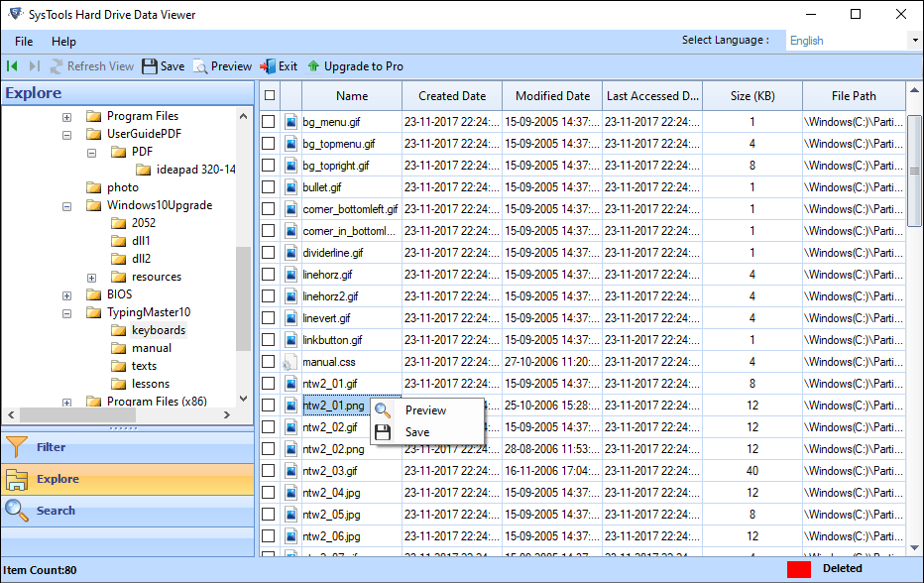Viewport: 924px width, 583px height.
Task: Select the manual folder in tree
Action: (152, 348)
